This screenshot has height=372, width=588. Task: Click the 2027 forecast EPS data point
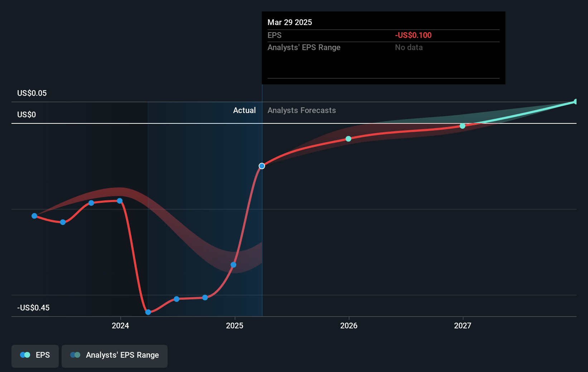click(x=462, y=126)
